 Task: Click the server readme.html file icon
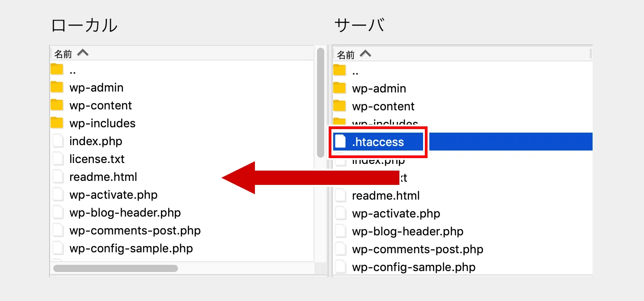click(x=341, y=196)
